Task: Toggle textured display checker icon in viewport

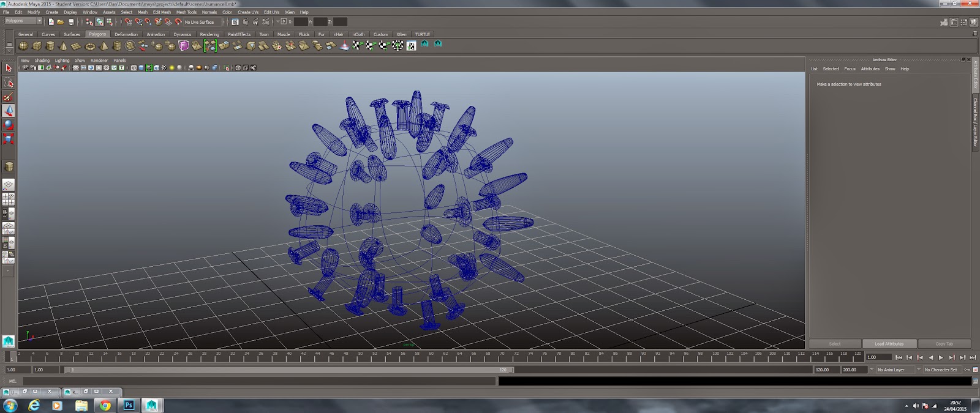Action: (x=164, y=68)
